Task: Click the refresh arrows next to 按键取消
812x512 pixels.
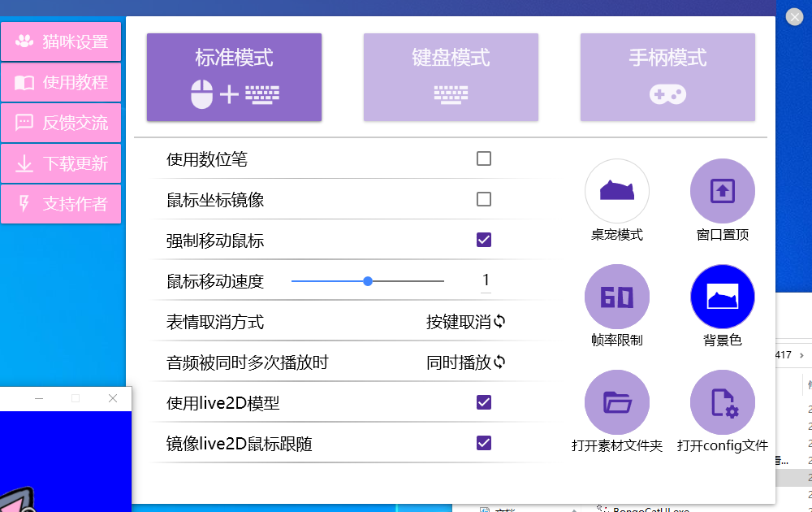Action: (x=499, y=321)
